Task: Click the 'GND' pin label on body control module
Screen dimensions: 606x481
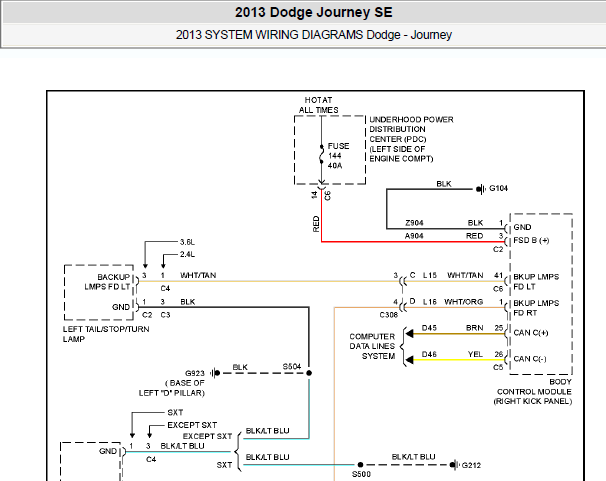Action: coord(522,227)
